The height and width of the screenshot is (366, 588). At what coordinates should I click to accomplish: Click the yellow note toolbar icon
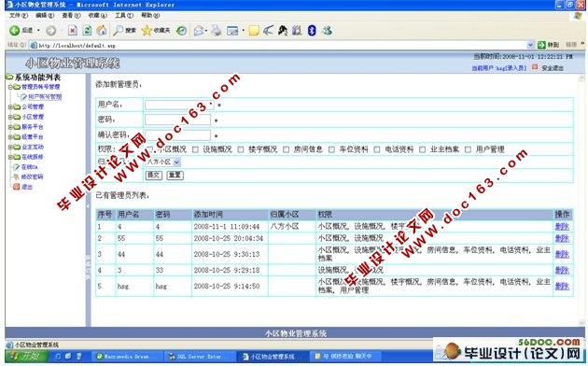(254, 31)
